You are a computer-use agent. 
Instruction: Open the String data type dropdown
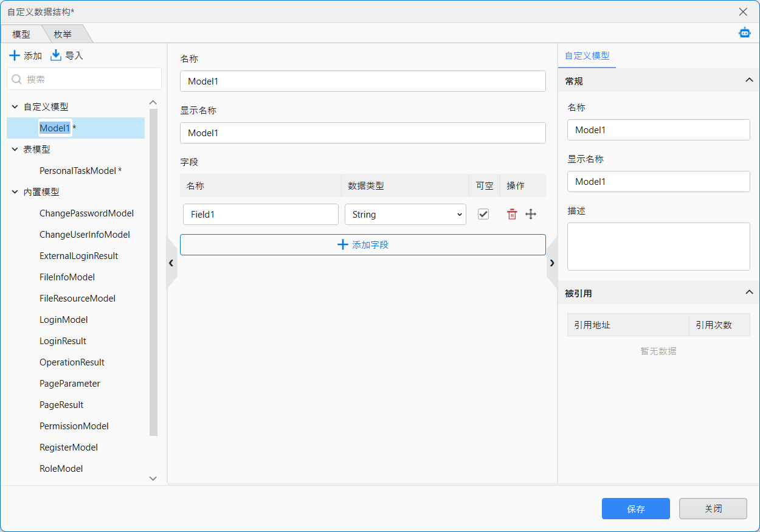pos(405,214)
